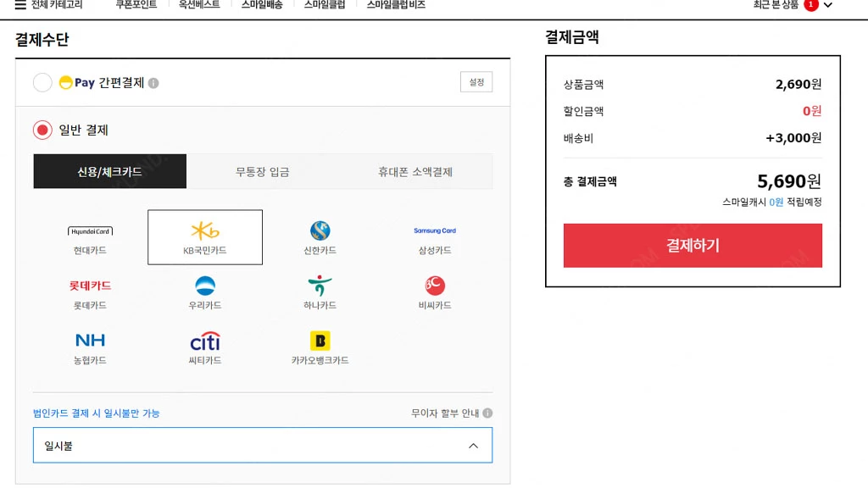Switch to 신용/체크카드 tab
This screenshot has height=488, width=868.
point(109,171)
